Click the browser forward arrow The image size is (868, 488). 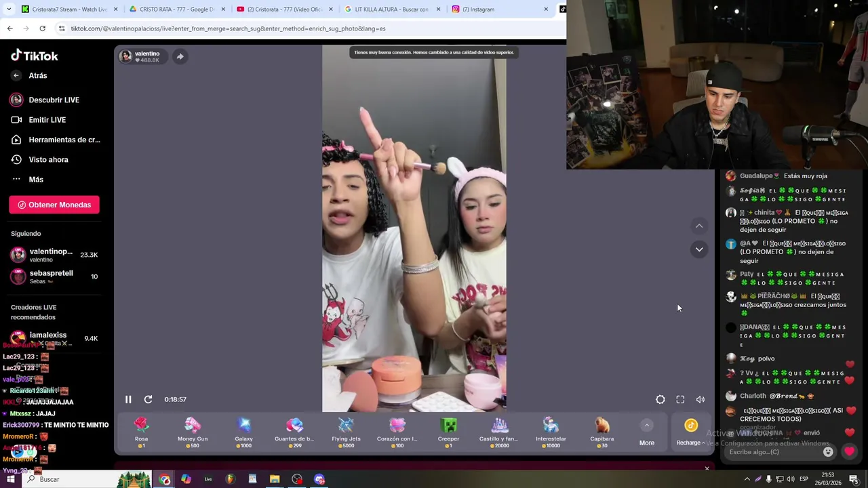[x=26, y=28]
